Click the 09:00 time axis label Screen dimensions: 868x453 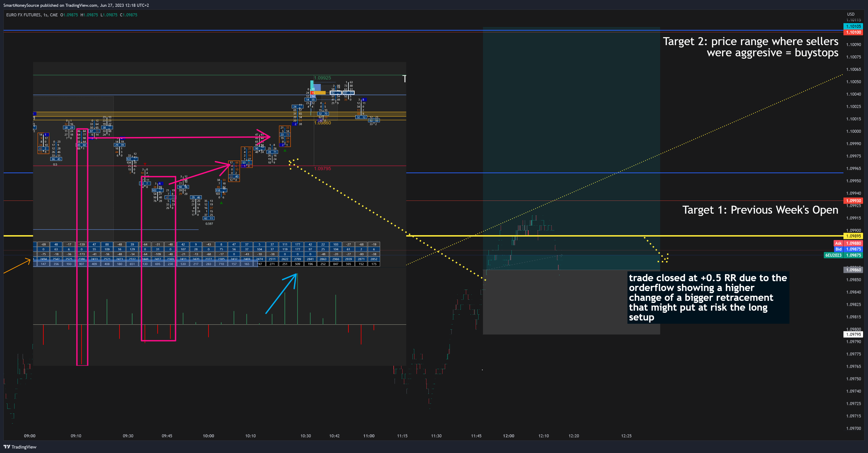30,436
